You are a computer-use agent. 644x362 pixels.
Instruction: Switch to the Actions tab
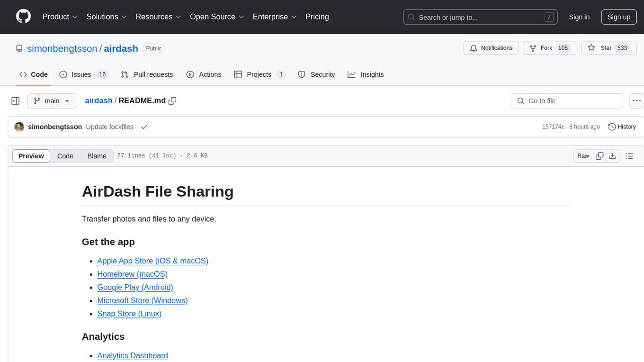tap(204, 74)
